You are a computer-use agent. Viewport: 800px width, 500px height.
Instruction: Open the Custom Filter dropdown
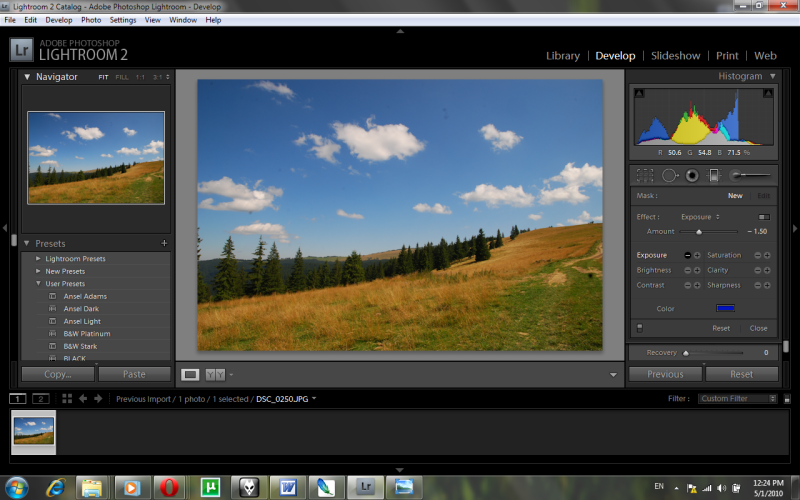(738, 398)
